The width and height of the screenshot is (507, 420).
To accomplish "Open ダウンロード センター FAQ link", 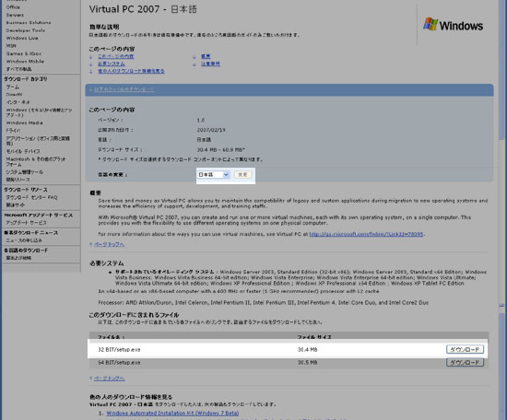I will click(31, 197).
